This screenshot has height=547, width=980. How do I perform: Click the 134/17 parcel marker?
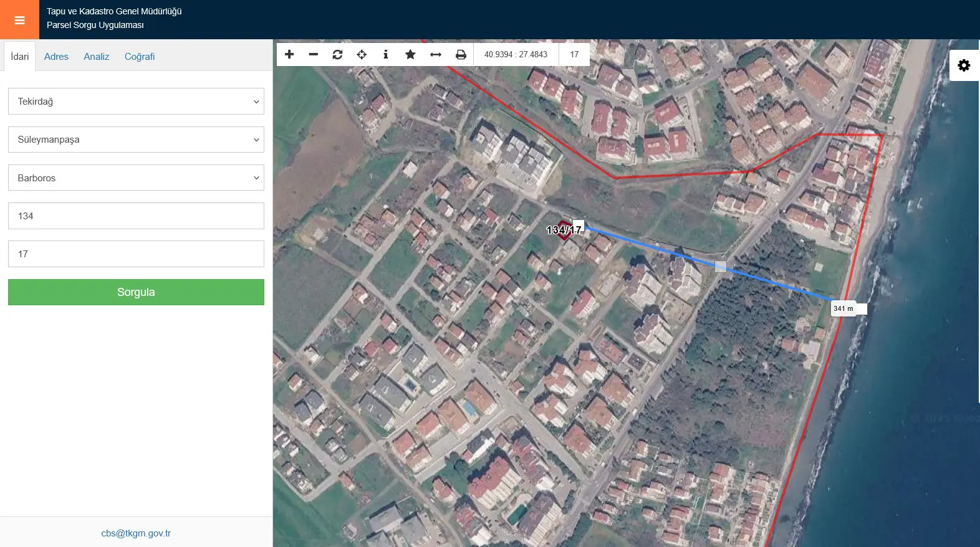point(564,230)
